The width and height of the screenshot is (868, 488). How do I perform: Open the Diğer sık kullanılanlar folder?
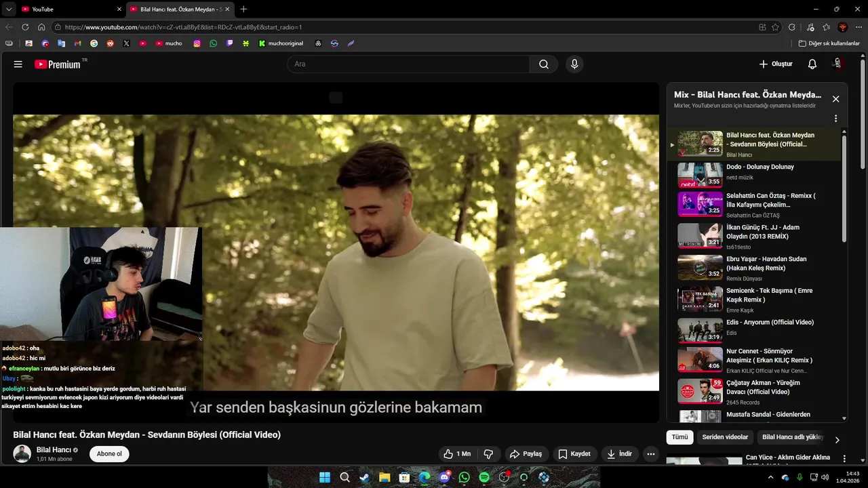[829, 43]
